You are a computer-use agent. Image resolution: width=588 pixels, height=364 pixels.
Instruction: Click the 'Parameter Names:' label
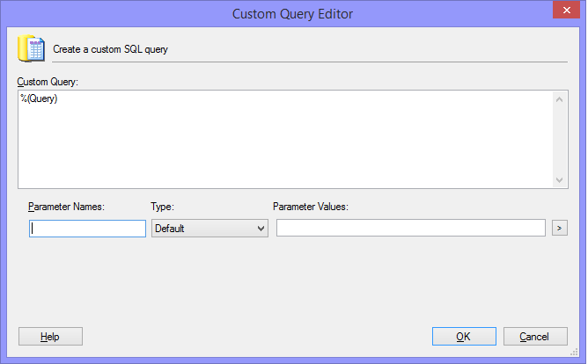tap(66, 207)
